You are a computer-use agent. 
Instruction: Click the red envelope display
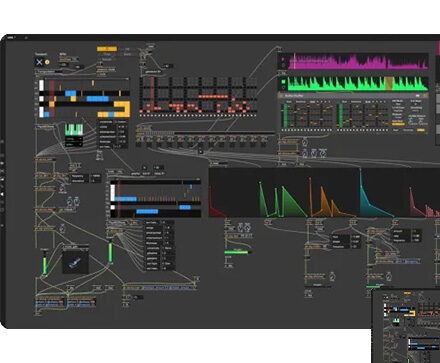(x=217, y=202)
